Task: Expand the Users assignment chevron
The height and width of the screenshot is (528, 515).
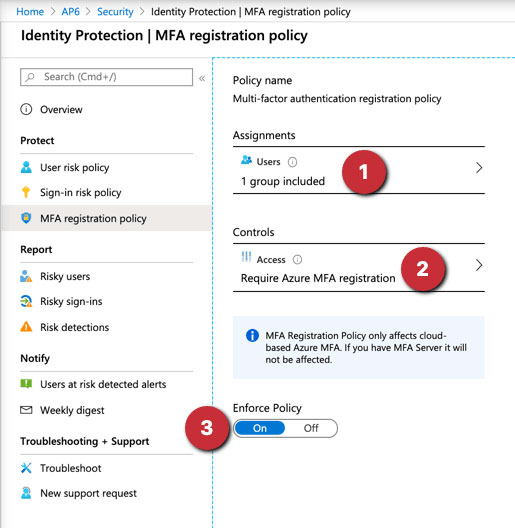Action: coord(479,168)
